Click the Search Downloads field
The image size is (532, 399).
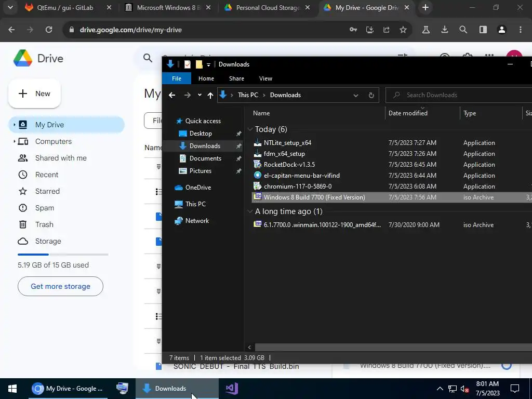459,95
